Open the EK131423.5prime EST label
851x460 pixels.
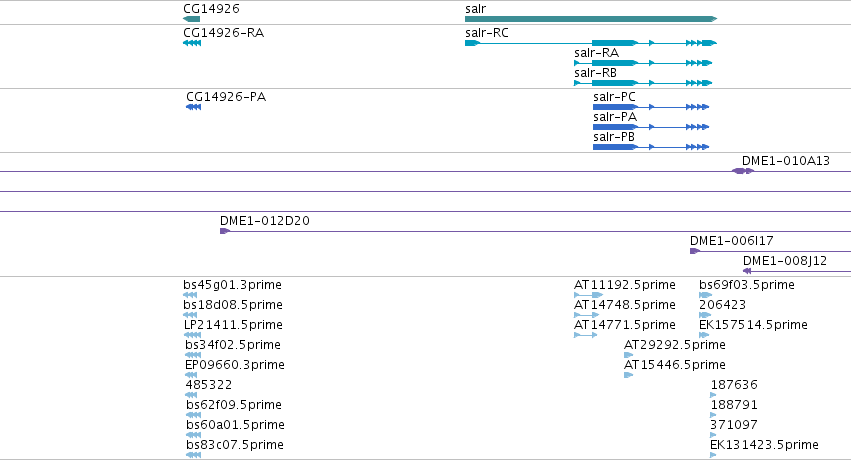coord(764,445)
